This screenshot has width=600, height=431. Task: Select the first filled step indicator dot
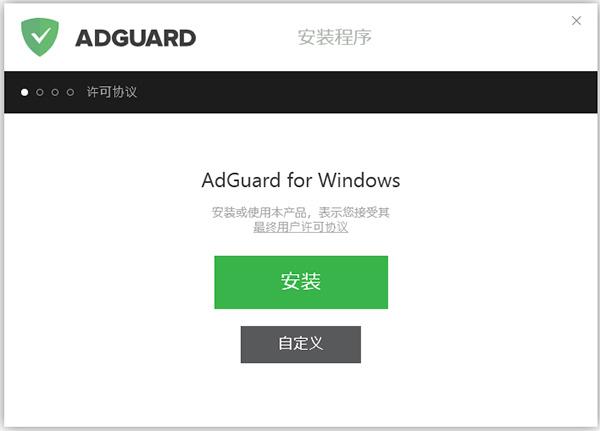point(24,92)
